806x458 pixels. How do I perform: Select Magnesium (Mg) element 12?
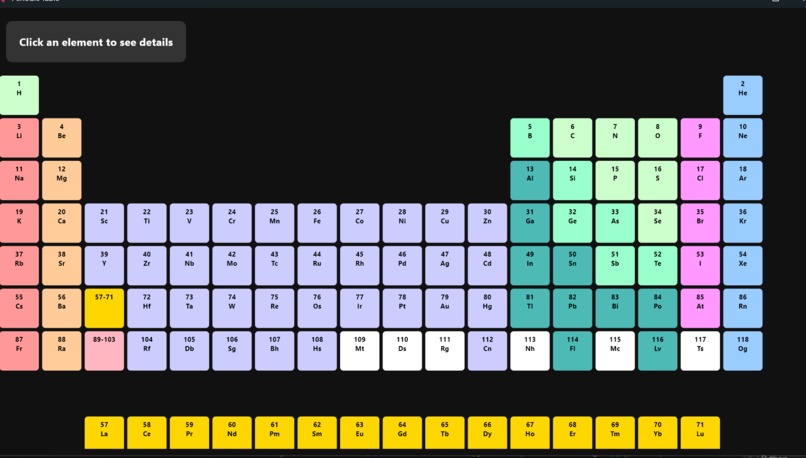62,180
